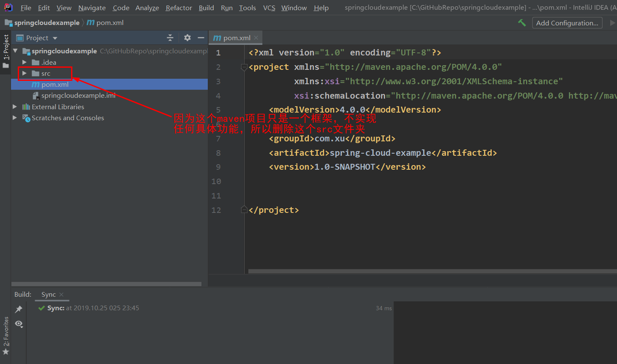This screenshot has width=617, height=364.
Task: Click the green hammer Build Project icon
Action: (x=522, y=23)
